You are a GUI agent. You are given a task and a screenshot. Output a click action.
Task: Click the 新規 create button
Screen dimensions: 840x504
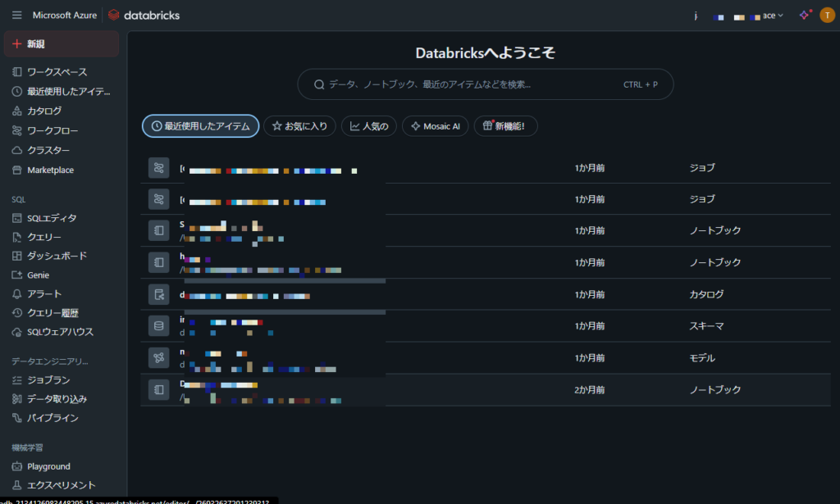click(x=61, y=44)
